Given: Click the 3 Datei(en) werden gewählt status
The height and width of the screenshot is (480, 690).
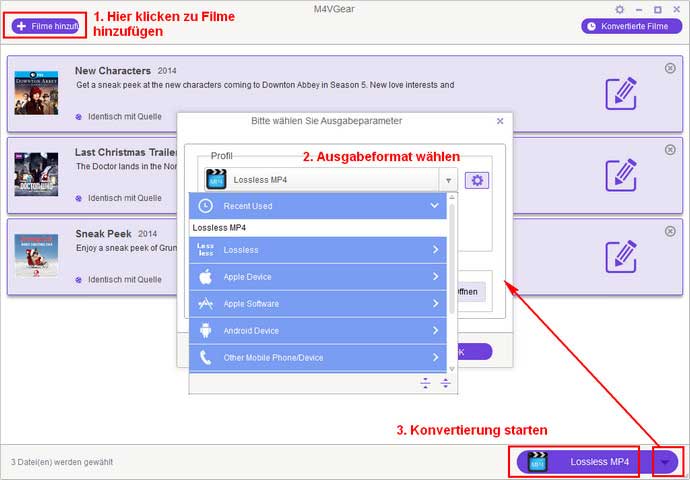Looking at the screenshot, I should pos(62,462).
